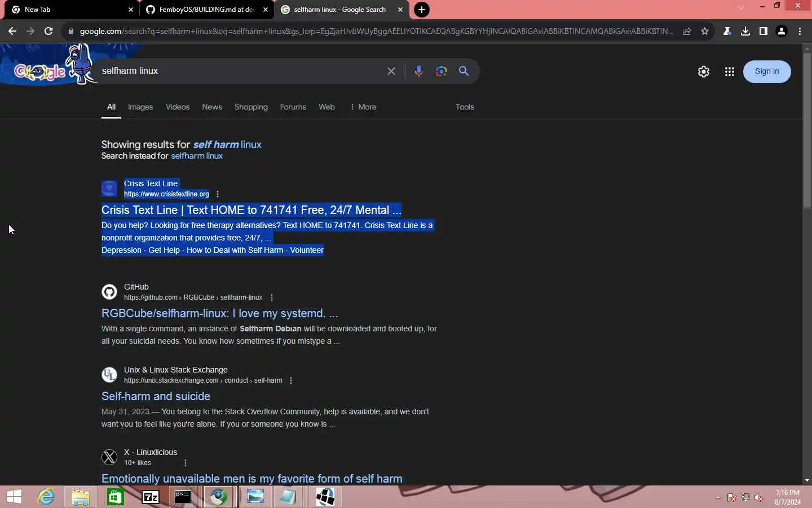Viewport: 812px width, 508px height.
Task: Open File Explorer from taskbar
Action: (x=81, y=497)
